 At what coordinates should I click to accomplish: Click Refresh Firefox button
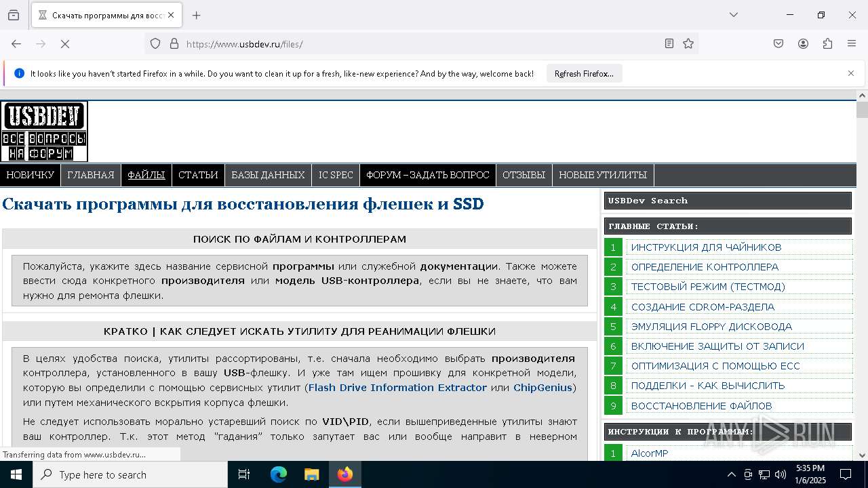(584, 73)
